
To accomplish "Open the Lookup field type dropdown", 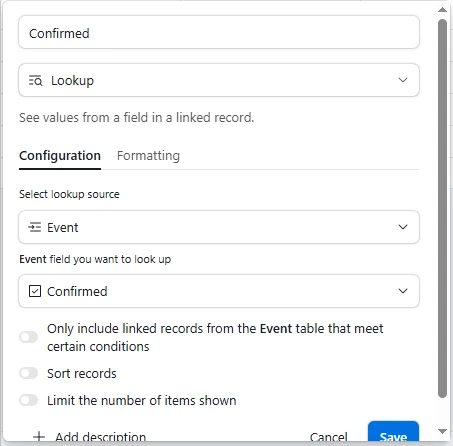I will (219, 80).
